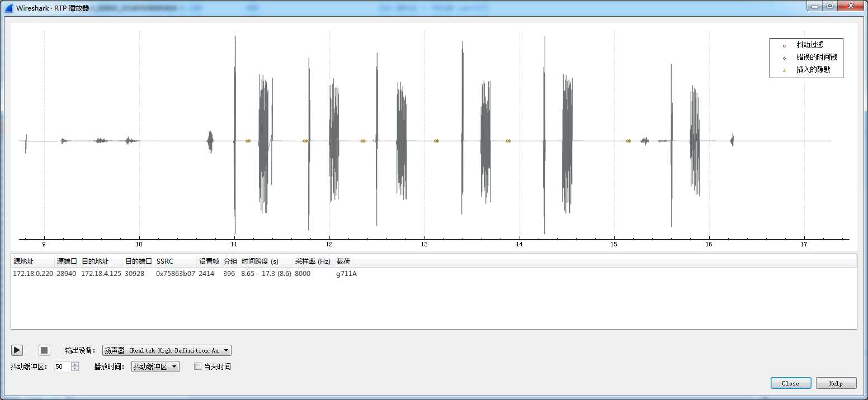868x400 pixels.
Task: Open Help for RTP player
Action: click(x=836, y=383)
